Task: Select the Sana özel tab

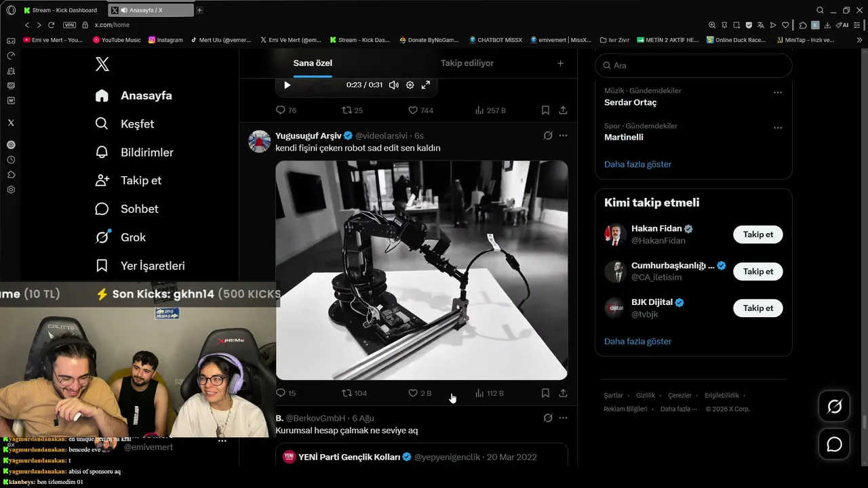Action: (313, 63)
